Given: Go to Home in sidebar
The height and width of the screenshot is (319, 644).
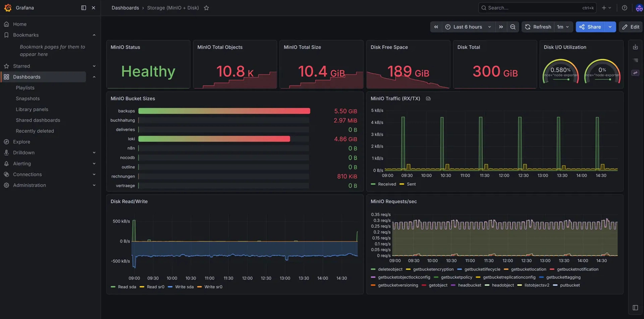Looking at the screenshot, I should tap(20, 24).
